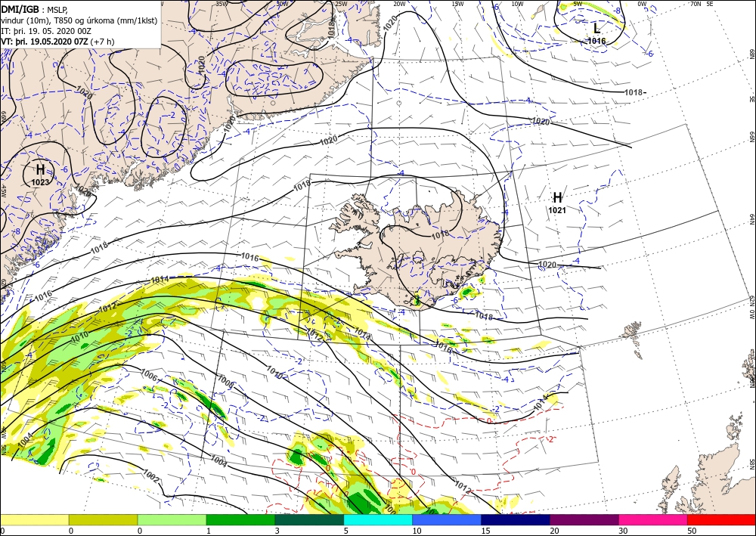Click the '1023' pressure value
Screen dimensions: 756x536
pos(41,182)
